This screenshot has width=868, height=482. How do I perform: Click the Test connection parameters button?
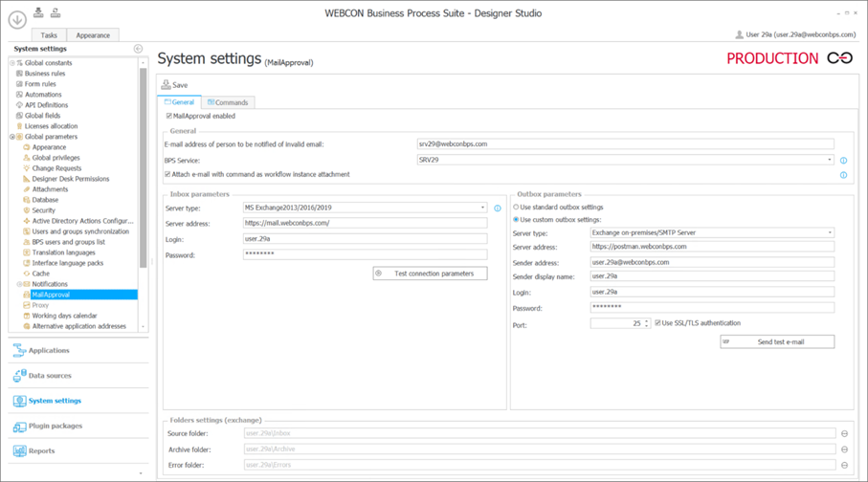430,274
